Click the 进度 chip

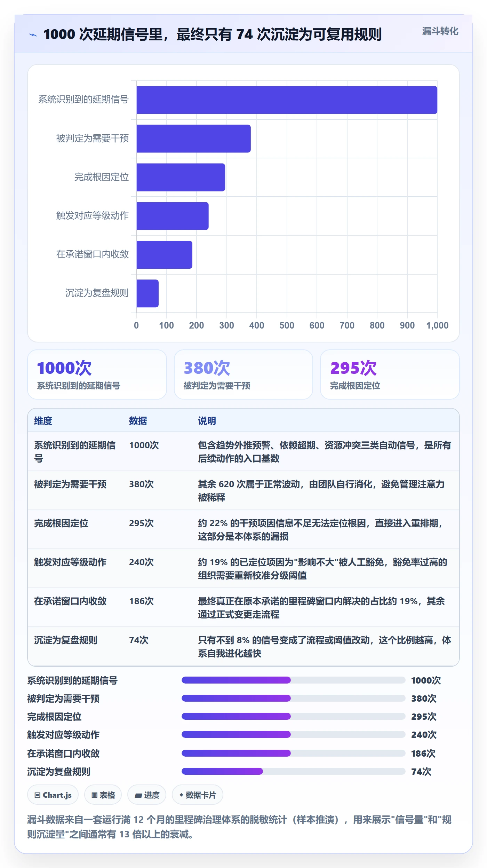147,795
